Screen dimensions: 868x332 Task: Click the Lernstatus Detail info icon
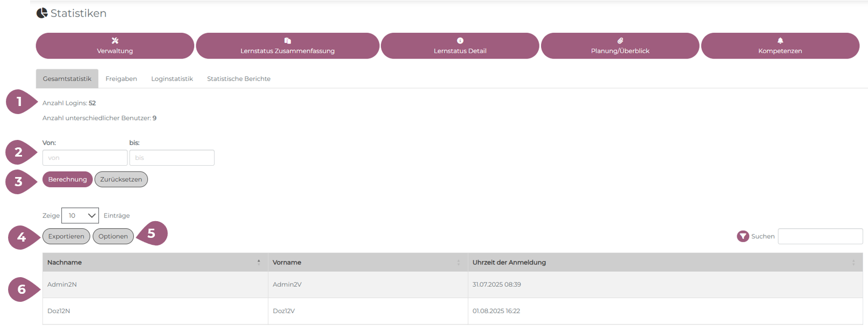pos(460,40)
